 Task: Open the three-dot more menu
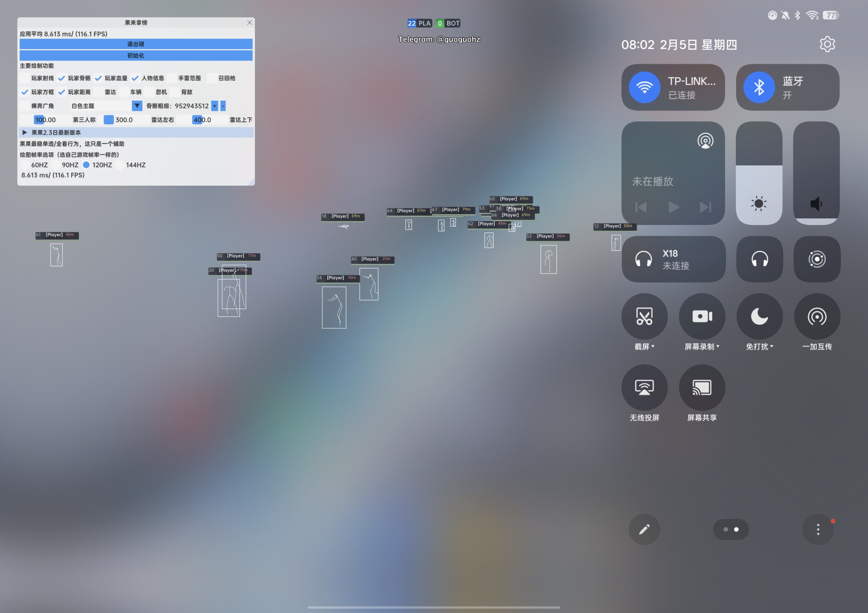point(818,529)
